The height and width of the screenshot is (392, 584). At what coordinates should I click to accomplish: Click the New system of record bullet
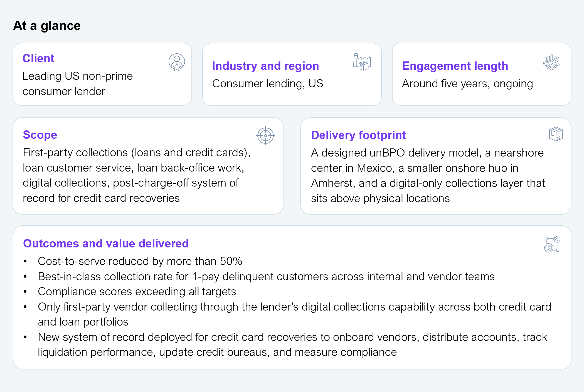[292, 337]
